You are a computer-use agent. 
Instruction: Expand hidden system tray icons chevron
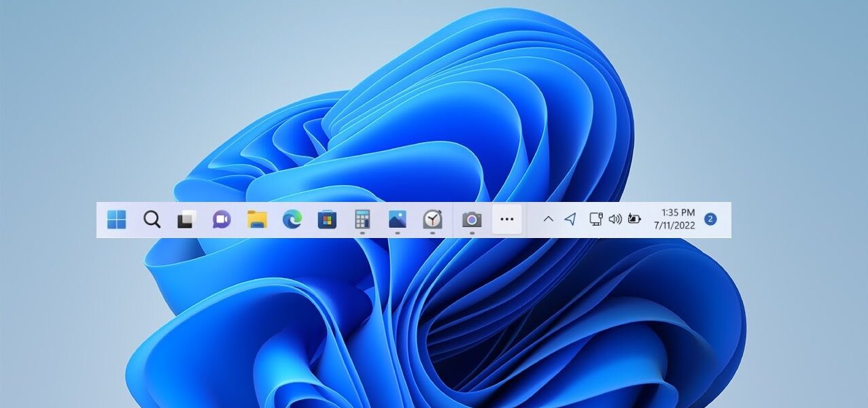click(549, 219)
